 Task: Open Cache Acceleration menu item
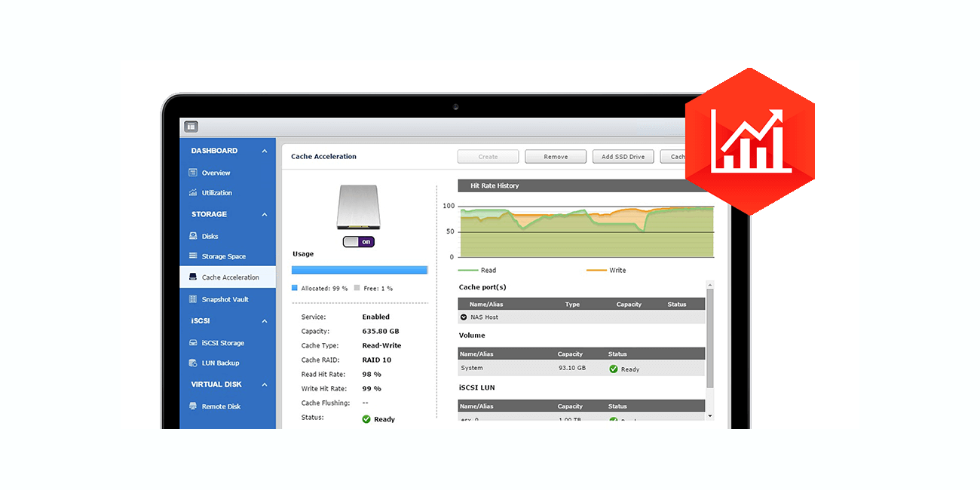[x=229, y=277]
